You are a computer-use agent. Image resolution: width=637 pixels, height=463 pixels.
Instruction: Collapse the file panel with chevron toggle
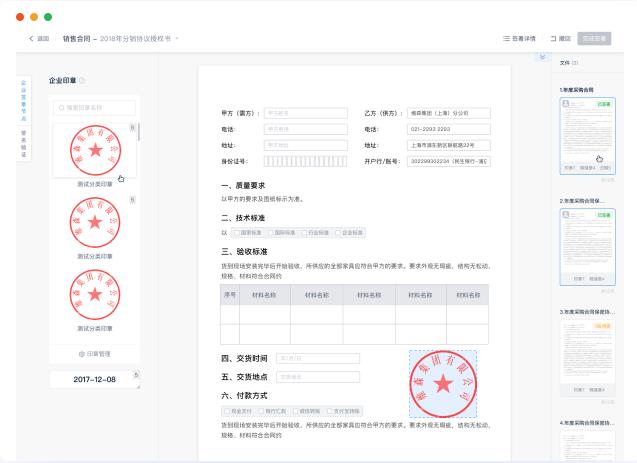[x=542, y=56]
